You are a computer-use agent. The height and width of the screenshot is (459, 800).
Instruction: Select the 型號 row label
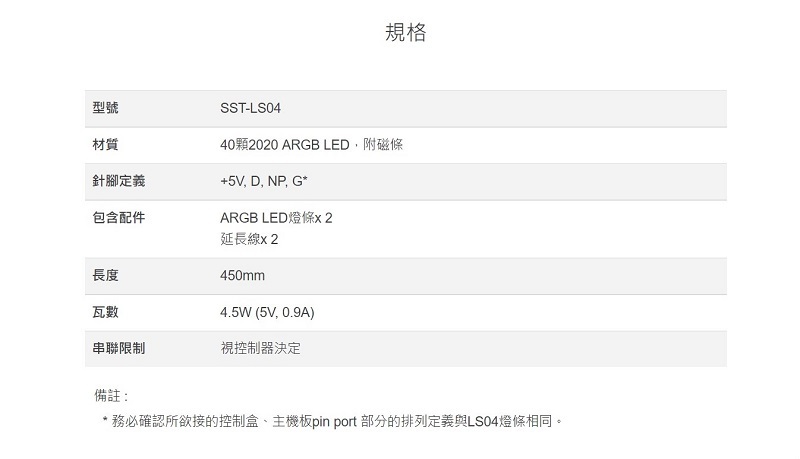[x=105, y=108]
